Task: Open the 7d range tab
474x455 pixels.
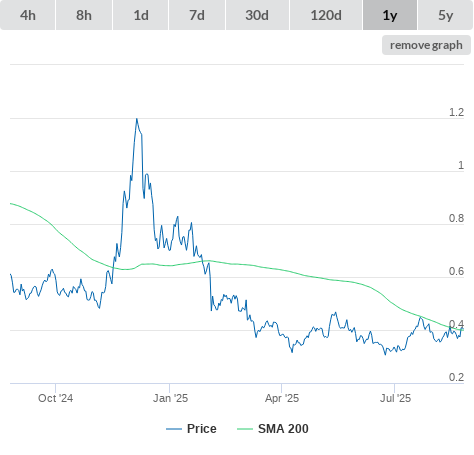Action: tap(197, 15)
